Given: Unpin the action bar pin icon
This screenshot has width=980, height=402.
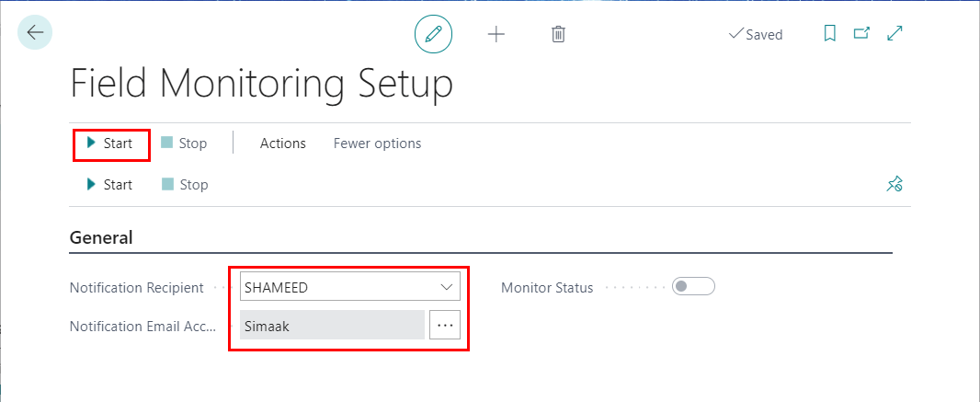Looking at the screenshot, I should (895, 184).
